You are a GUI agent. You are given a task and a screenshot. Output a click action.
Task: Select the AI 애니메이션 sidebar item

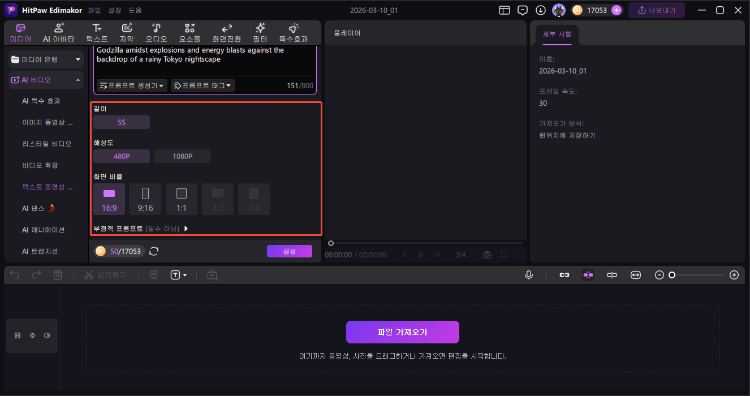(x=43, y=230)
